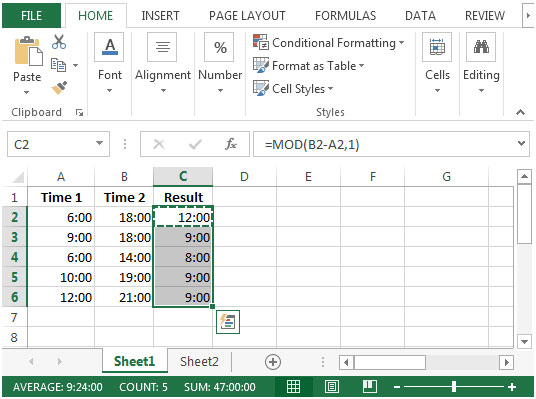Select cell B6 showing 21:00
Screen dimensions: 536x399
coord(124,297)
